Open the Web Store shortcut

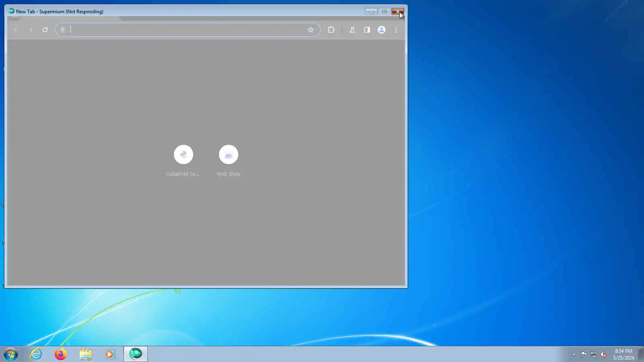pyautogui.click(x=229, y=160)
